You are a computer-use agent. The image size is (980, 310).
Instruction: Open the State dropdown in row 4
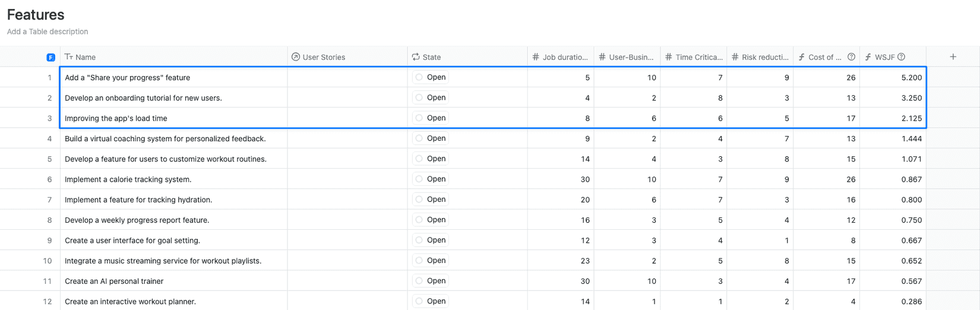point(431,138)
